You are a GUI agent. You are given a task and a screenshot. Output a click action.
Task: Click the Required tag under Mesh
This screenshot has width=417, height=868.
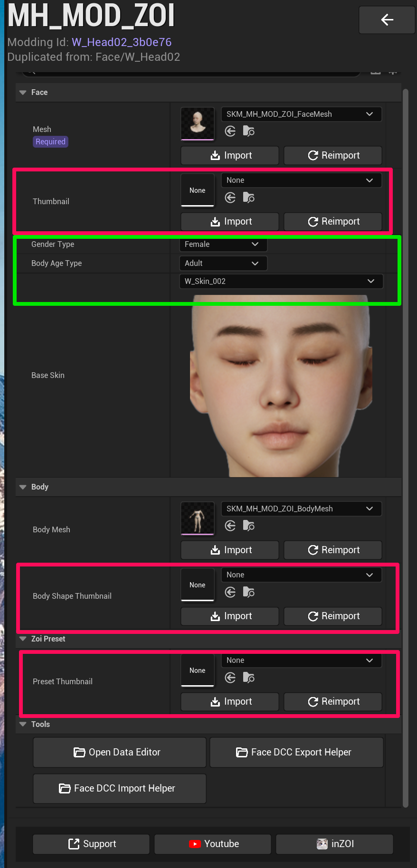click(50, 142)
